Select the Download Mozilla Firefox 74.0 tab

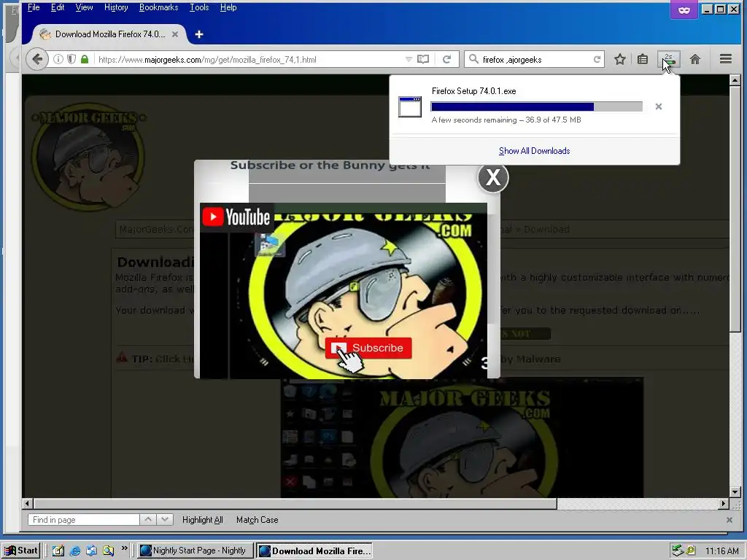(x=109, y=34)
